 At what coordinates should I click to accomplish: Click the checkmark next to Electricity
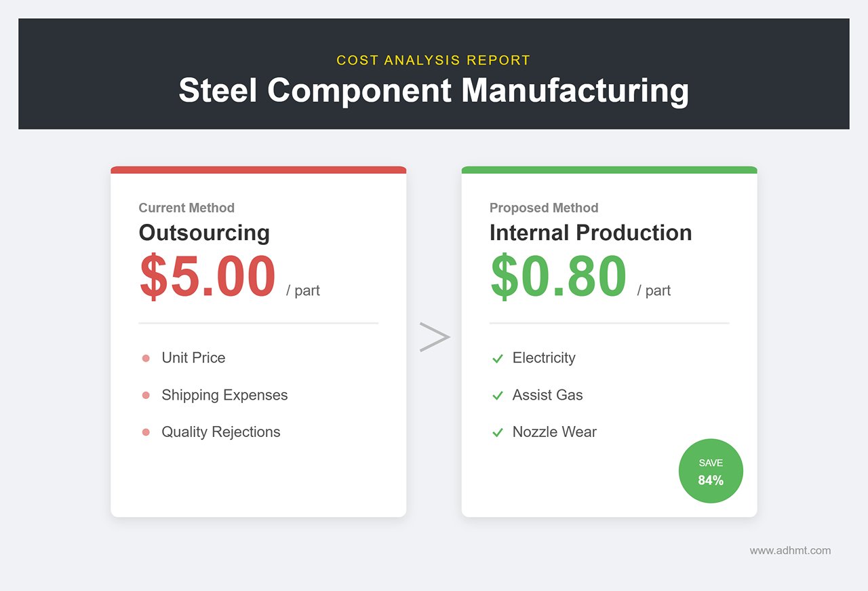pos(498,358)
